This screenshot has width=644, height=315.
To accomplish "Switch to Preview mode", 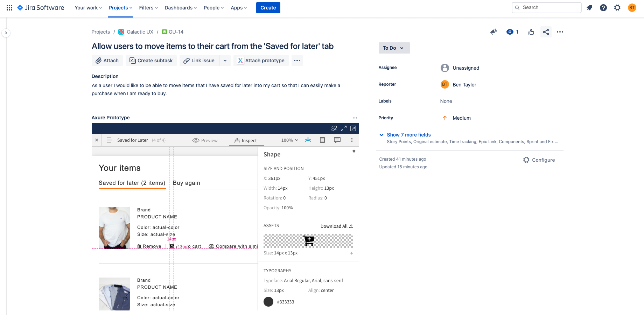I will tap(205, 140).
